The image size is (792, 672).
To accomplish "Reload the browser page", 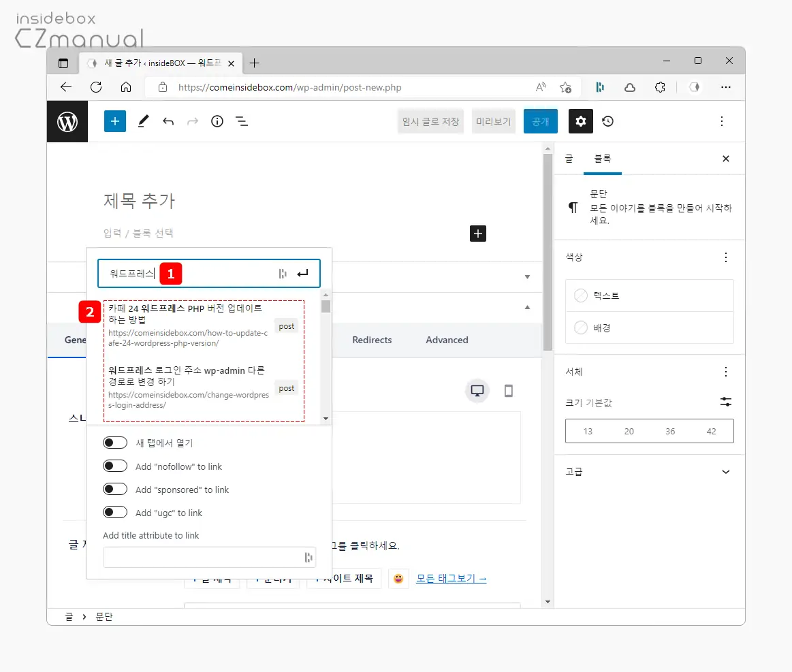I will (x=96, y=87).
